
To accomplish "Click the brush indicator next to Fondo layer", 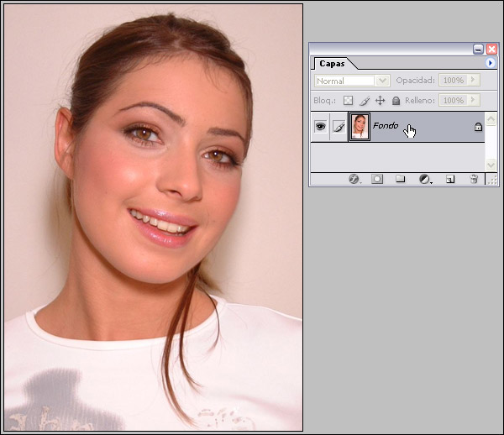I will (x=339, y=127).
